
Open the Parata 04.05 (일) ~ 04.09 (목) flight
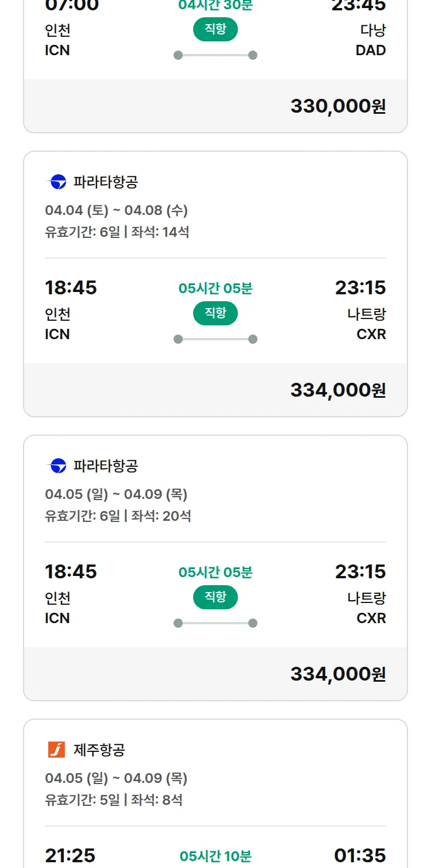click(117, 494)
